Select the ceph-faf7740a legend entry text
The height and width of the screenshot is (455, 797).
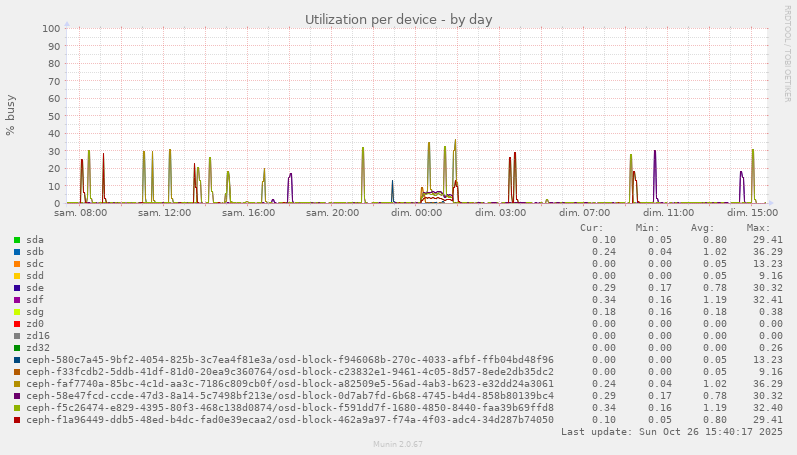pos(290,384)
